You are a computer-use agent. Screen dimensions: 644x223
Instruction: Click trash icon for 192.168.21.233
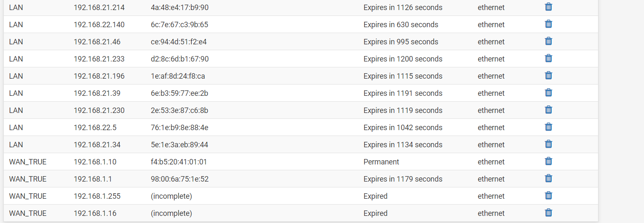coord(548,58)
